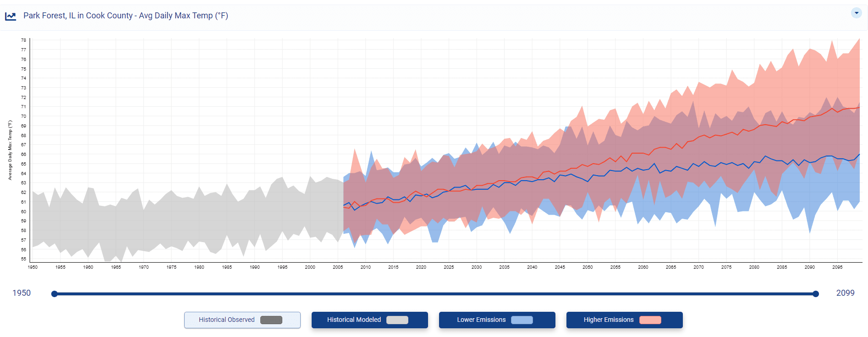Click the blue Lower Emissions swatch
Image resolution: width=868 pixels, height=337 pixels.
point(522,320)
